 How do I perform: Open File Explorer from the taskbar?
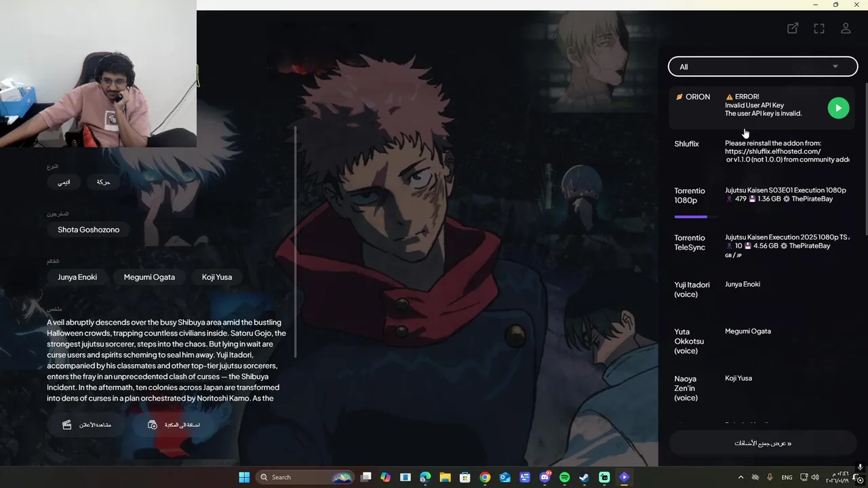(x=445, y=477)
